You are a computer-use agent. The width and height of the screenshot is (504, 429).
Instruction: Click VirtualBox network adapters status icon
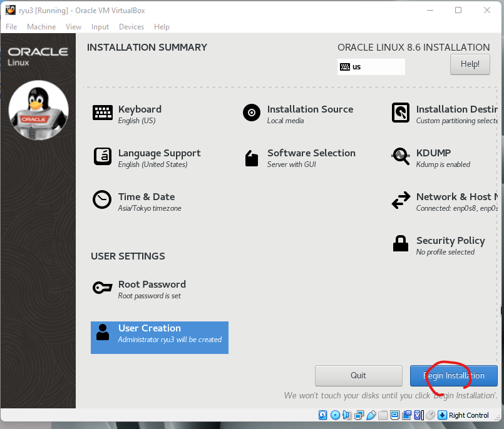359,415
